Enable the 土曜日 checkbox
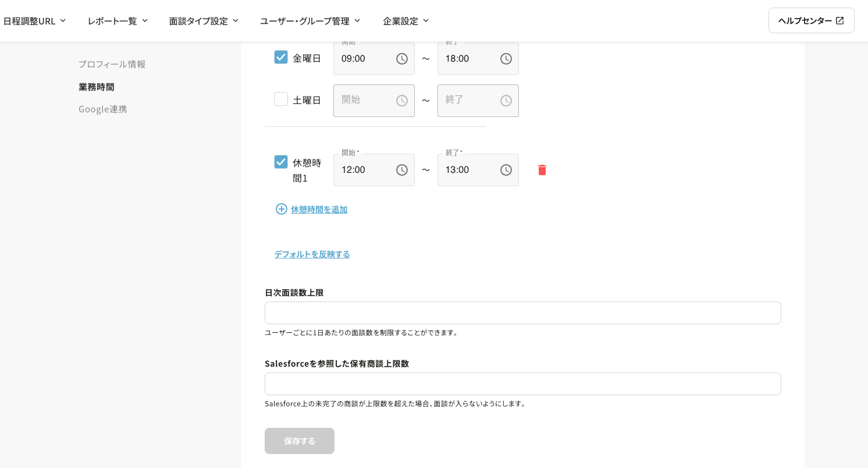The height and width of the screenshot is (468, 868). [281, 99]
